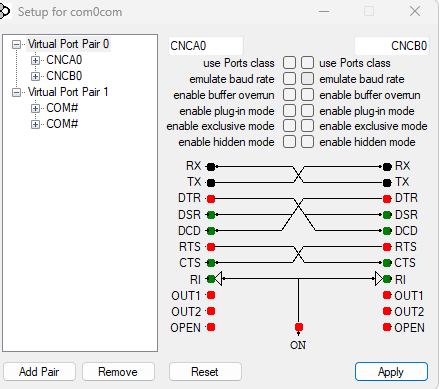Select the left DSR green pin

point(211,215)
